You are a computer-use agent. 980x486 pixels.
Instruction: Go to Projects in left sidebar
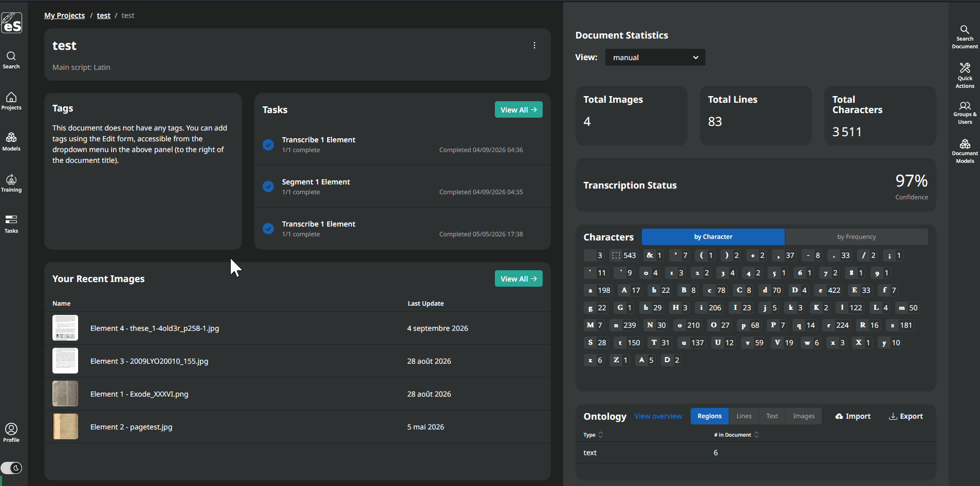tap(11, 101)
